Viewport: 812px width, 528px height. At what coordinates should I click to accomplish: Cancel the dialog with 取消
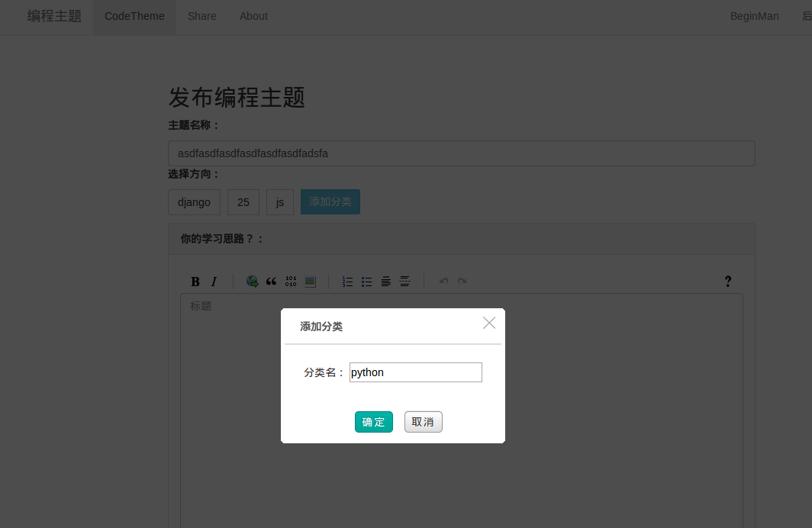pyautogui.click(x=423, y=422)
